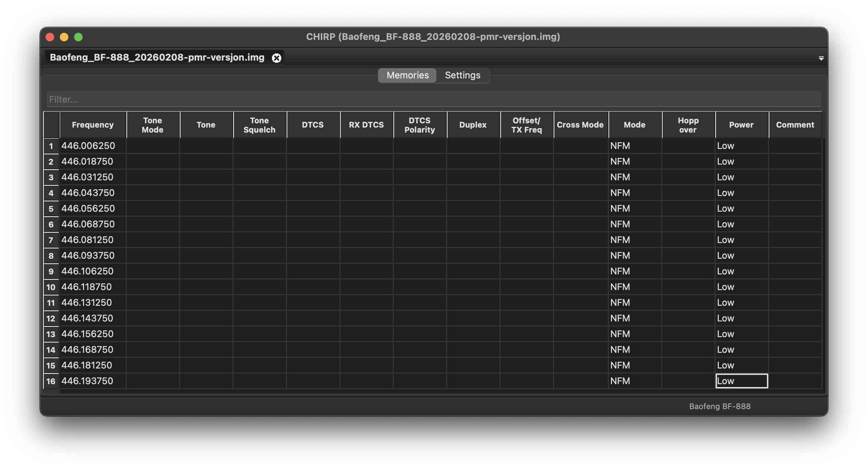Click the Filter input field

434,99
